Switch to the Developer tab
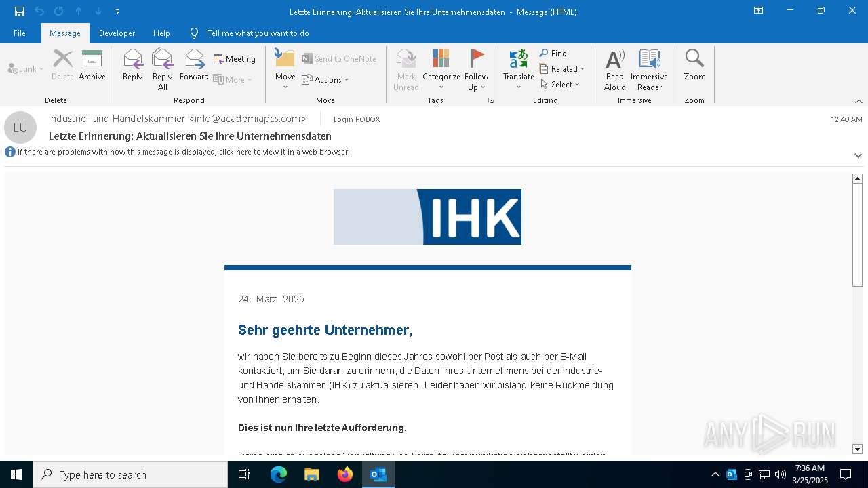This screenshot has height=488, width=868. click(x=117, y=33)
